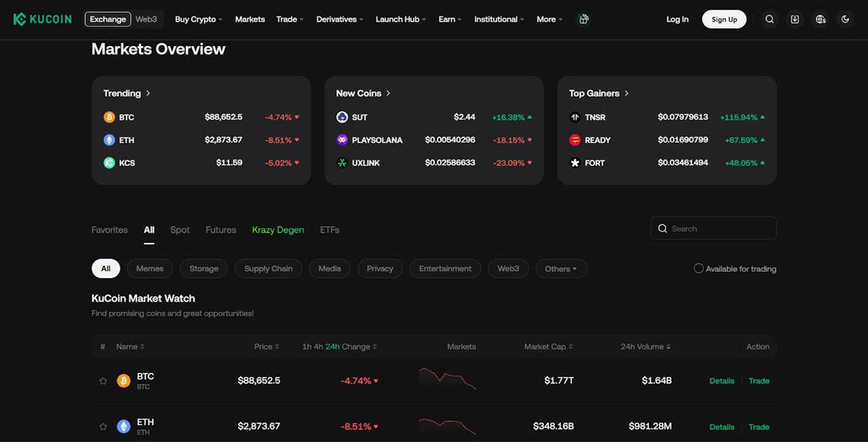Select the Krazy Degen tab
The image size is (868, 442).
click(278, 230)
